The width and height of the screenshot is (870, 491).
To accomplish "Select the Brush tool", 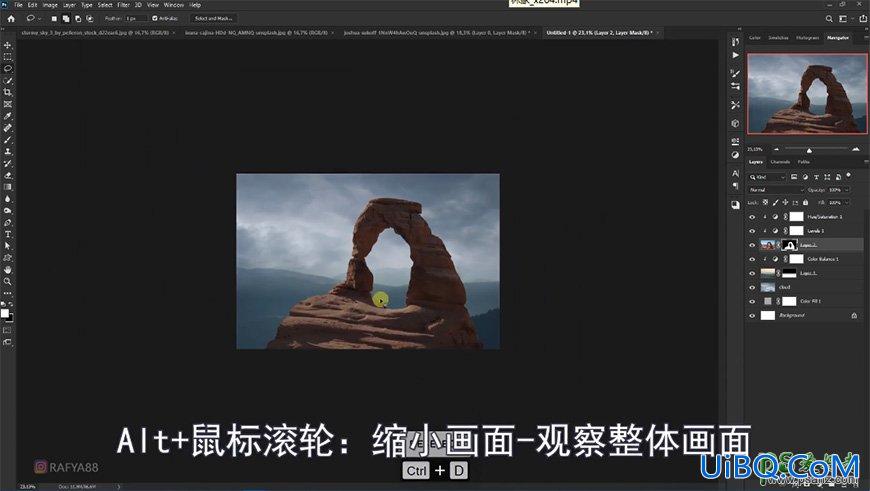I will coord(8,139).
